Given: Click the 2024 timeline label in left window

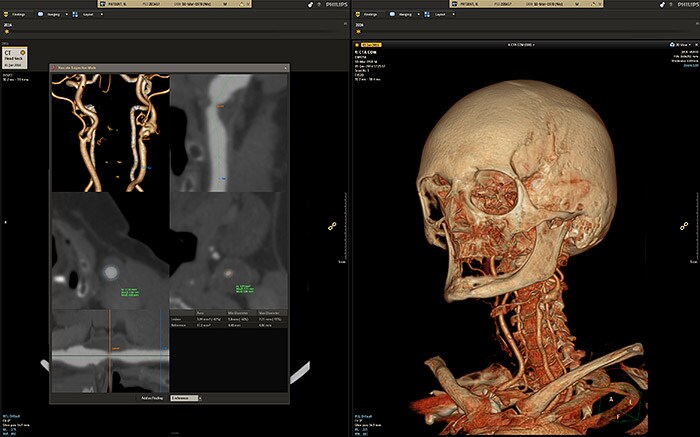Looking at the screenshot, I should tap(8, 25).
